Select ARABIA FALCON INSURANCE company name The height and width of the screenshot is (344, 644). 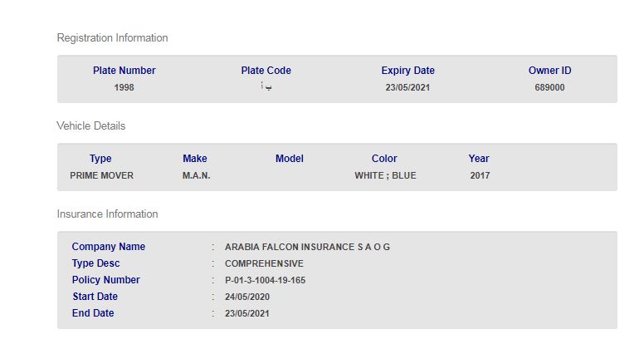[307, 247]
